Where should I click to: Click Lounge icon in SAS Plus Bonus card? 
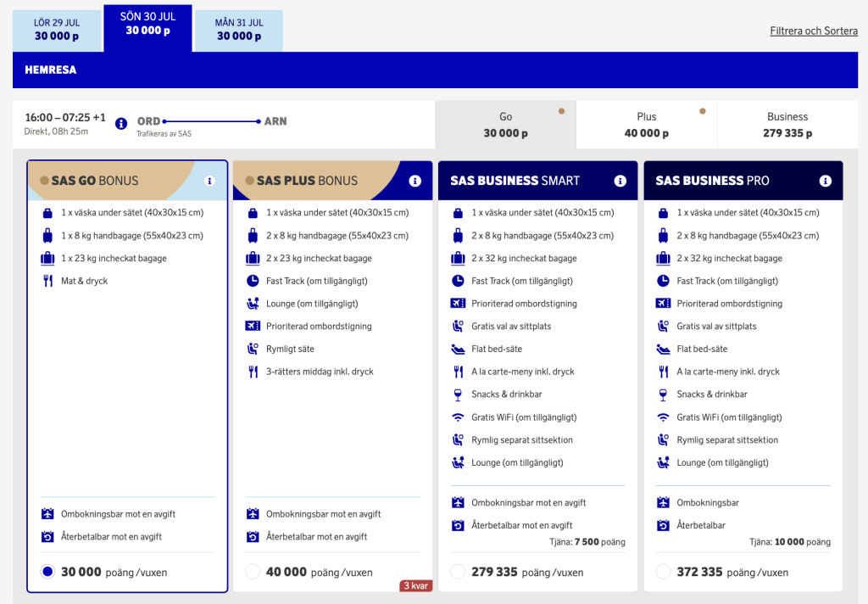tap(253, 304)
